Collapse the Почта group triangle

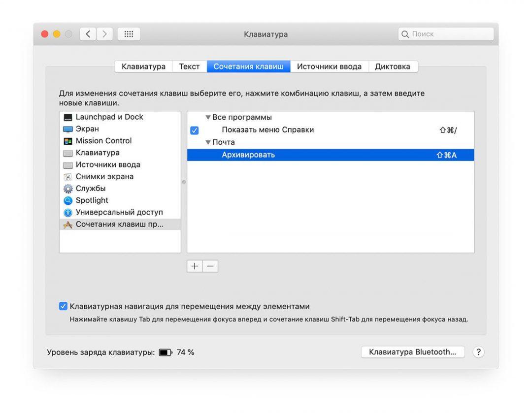pyautogui.click(x=208, y=142)
